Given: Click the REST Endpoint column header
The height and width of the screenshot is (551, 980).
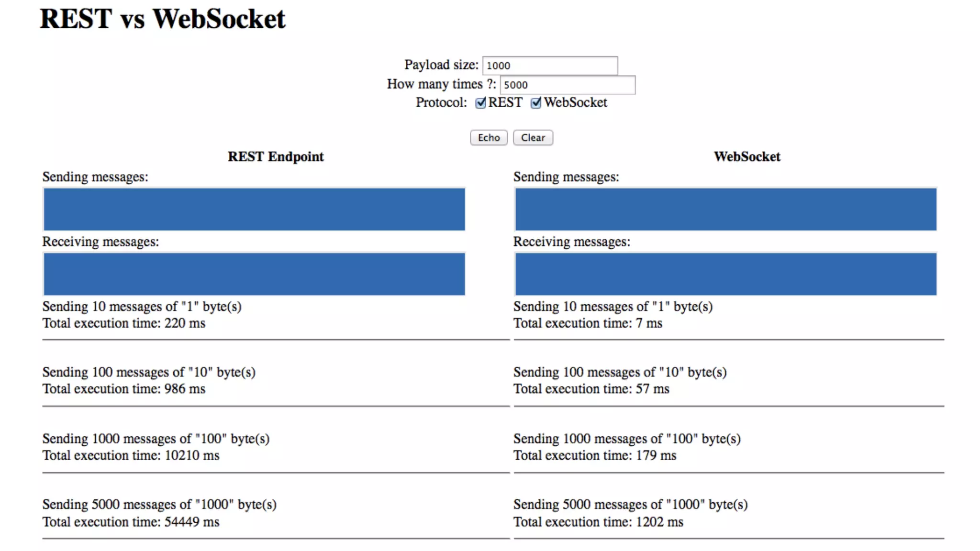Looking at the screenshot, I should pos(276,157).
